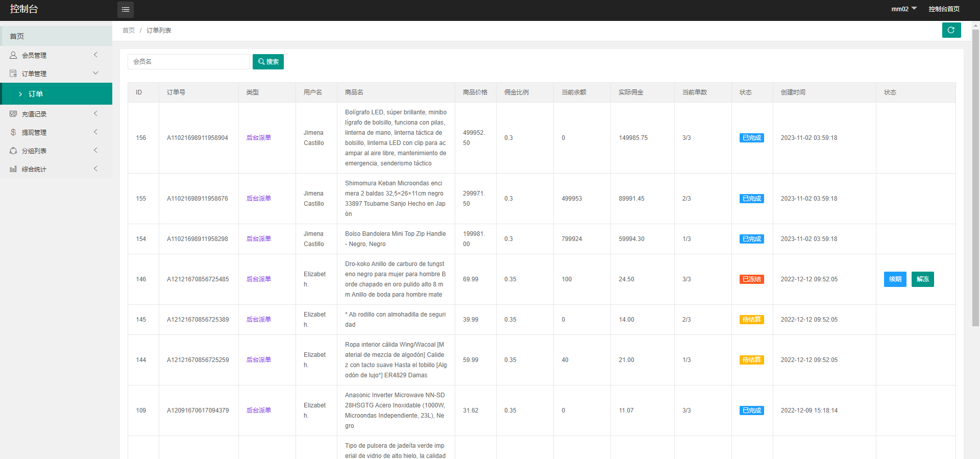Click commission value 89991.45
The image size is (980, 459).
coord(631,199)
